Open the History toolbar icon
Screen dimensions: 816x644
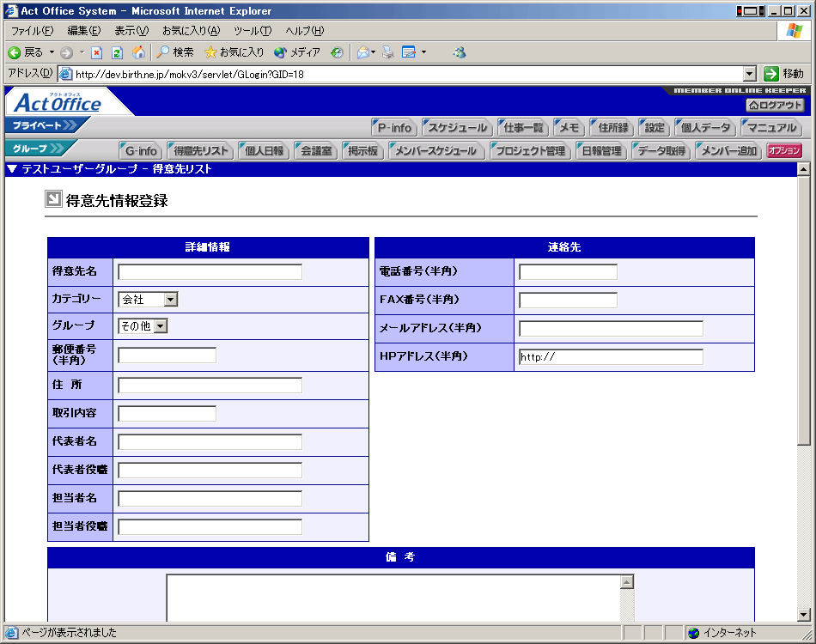tap(337, 52)
